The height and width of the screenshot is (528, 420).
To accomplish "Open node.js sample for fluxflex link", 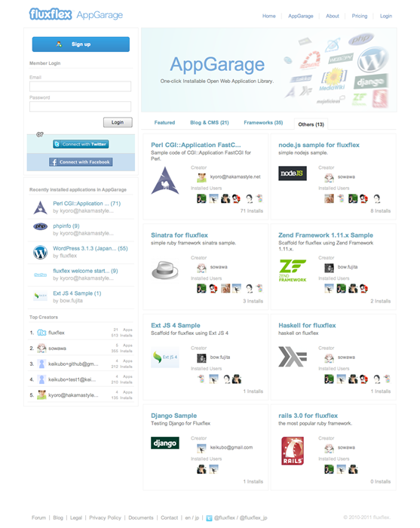I will [319, 145].
